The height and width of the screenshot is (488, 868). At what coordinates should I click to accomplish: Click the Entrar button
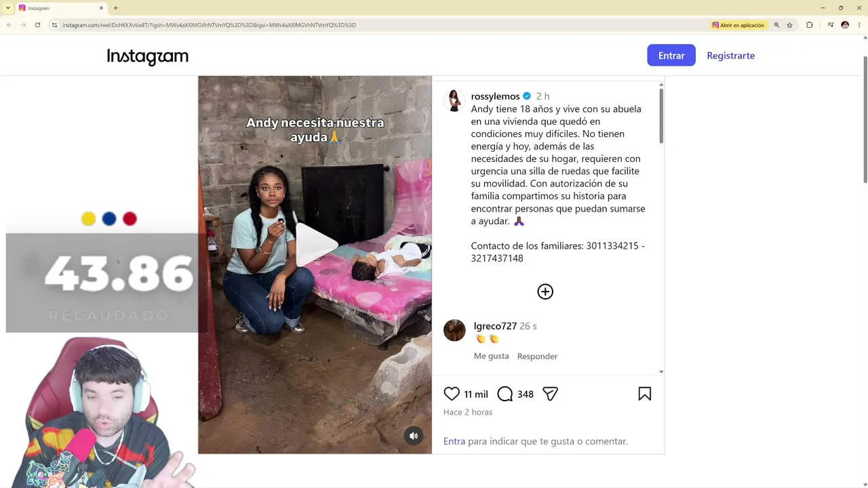(671, 56)
